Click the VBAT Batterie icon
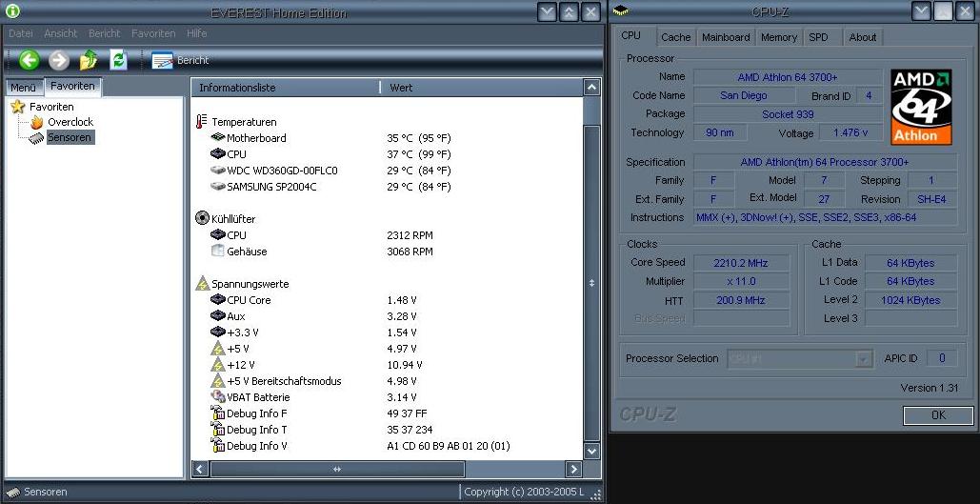Viewport: 980px width, 504px height. 217,396
